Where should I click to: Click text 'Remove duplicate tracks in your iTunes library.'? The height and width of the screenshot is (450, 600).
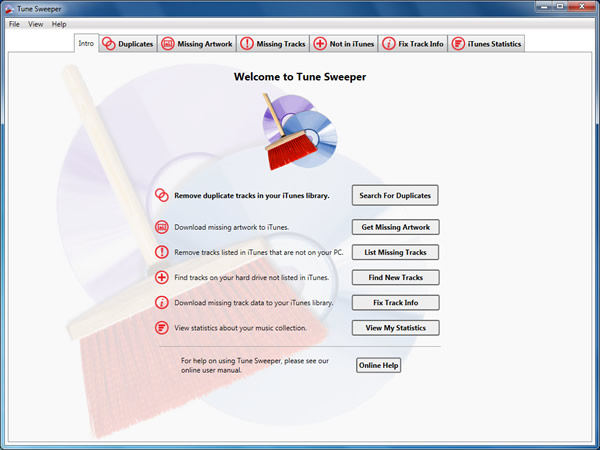coord(252,196)
